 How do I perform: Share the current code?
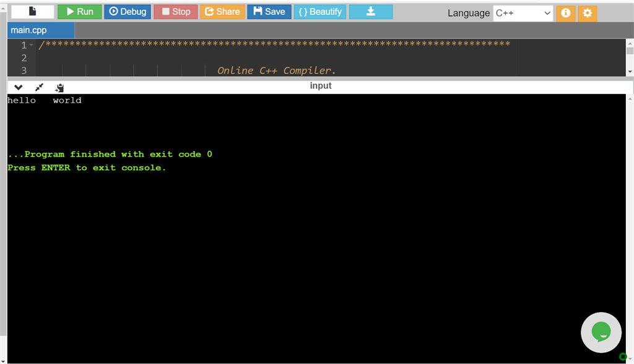coord(222,11)
